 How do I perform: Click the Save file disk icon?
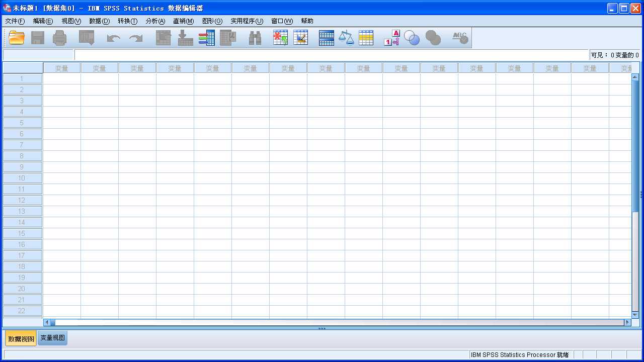[x=38, y=38]
